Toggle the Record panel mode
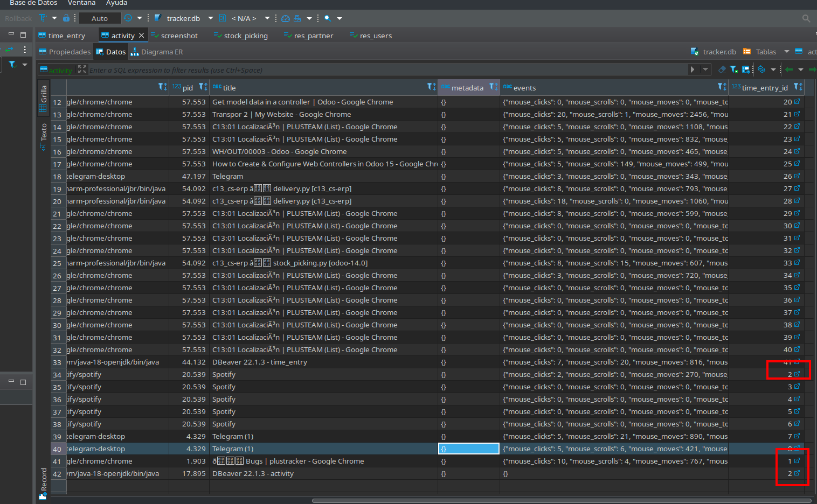Screen dimensions: 817x504 (43, 484)
